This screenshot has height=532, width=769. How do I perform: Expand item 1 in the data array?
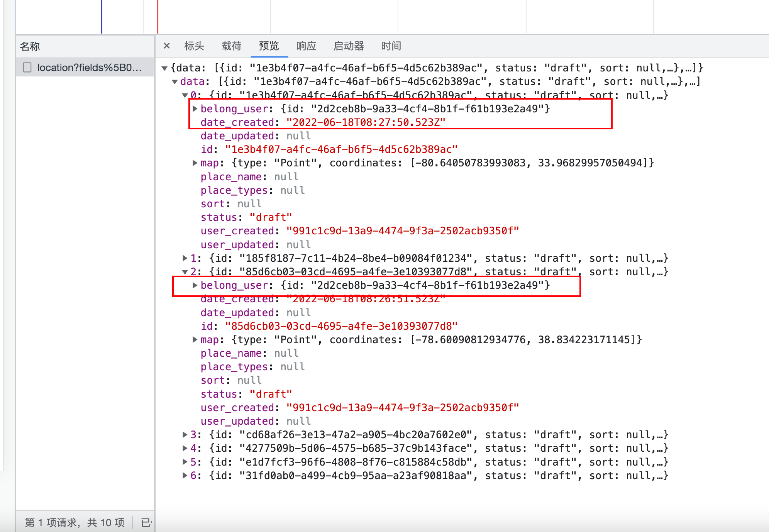click(x=185, y=258)
